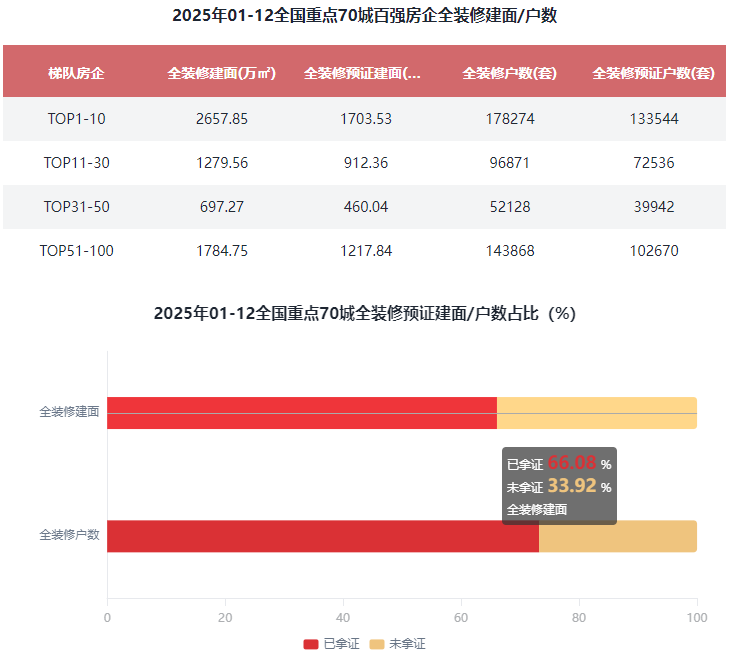Select the TOP11-30 row label
Image resolution: width=729 pixels, height=664 pixels.
point(76,163)
